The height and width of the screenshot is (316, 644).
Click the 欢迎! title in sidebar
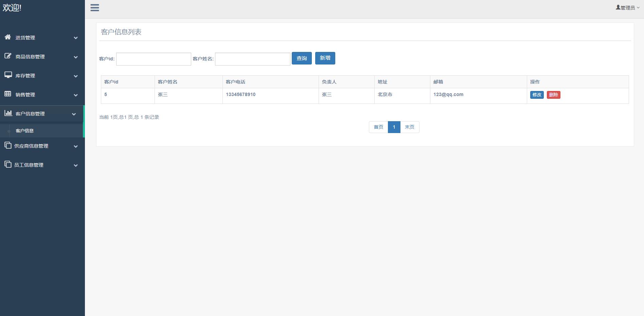(12, 8)
